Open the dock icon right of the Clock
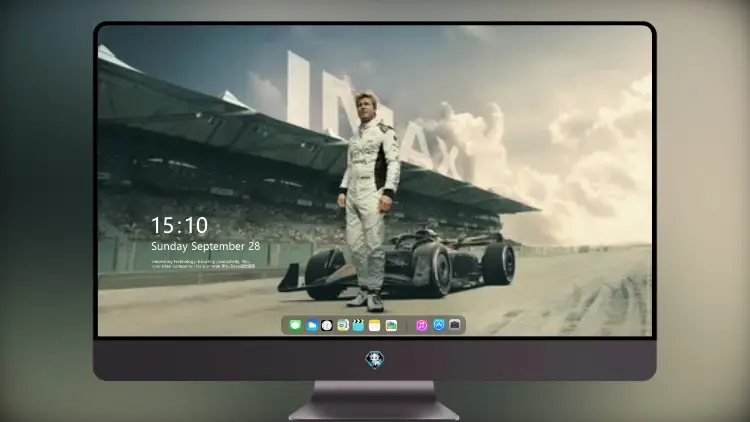Screen dimensions: 750x422 [342, 325]
